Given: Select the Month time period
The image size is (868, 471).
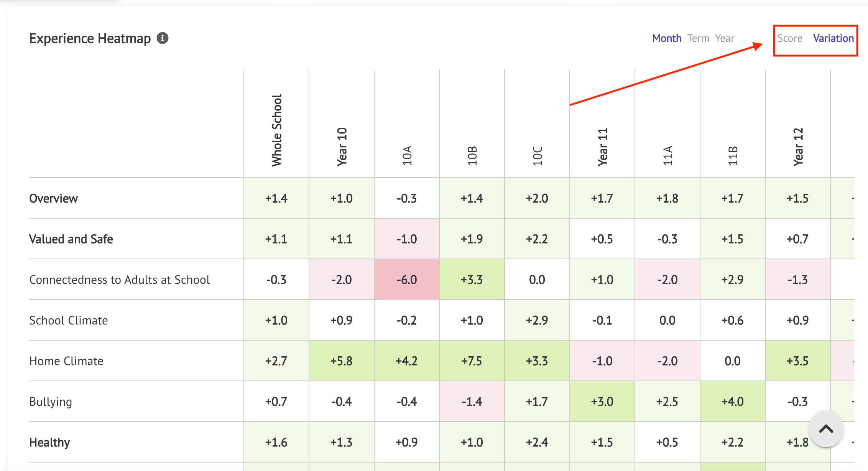Looking at the screenshot, I should coord(667,38).
